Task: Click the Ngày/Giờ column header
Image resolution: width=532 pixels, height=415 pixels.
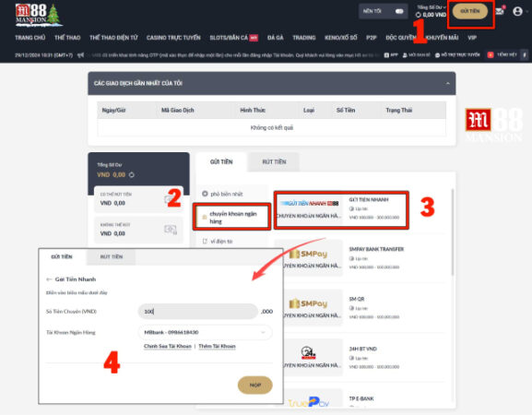Action: pyautogui.click(x=113, y=111)
